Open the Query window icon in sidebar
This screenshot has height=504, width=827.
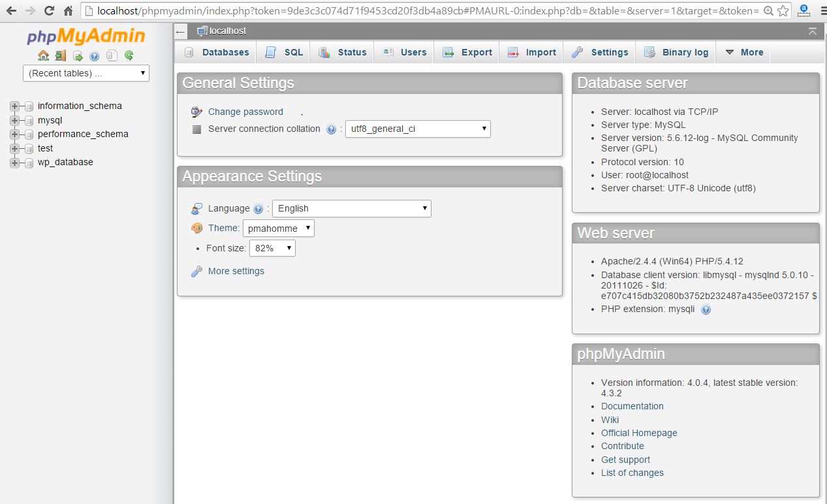click(78, 55)
